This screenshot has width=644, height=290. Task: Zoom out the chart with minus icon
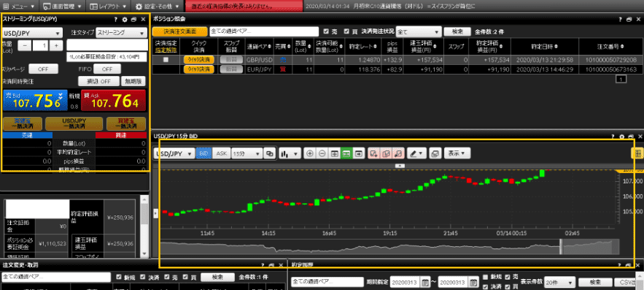322,153
